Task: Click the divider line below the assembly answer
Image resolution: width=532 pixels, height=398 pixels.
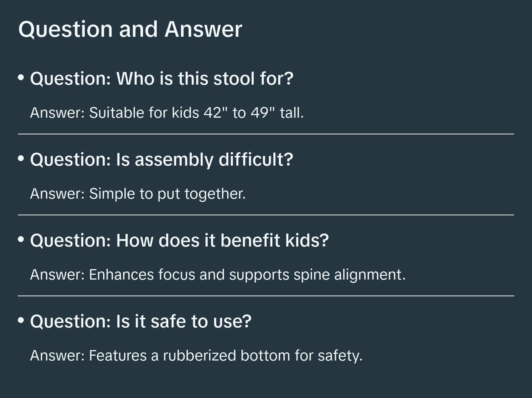Action: 266,215
